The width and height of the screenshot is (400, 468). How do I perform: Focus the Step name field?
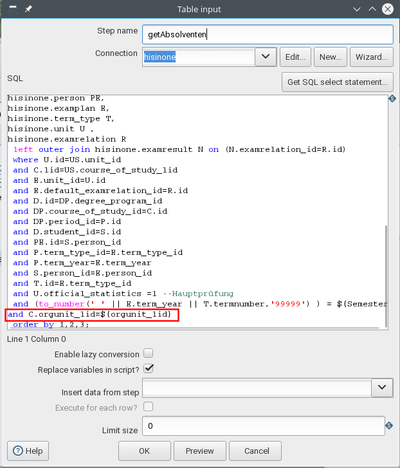(268, 34)
